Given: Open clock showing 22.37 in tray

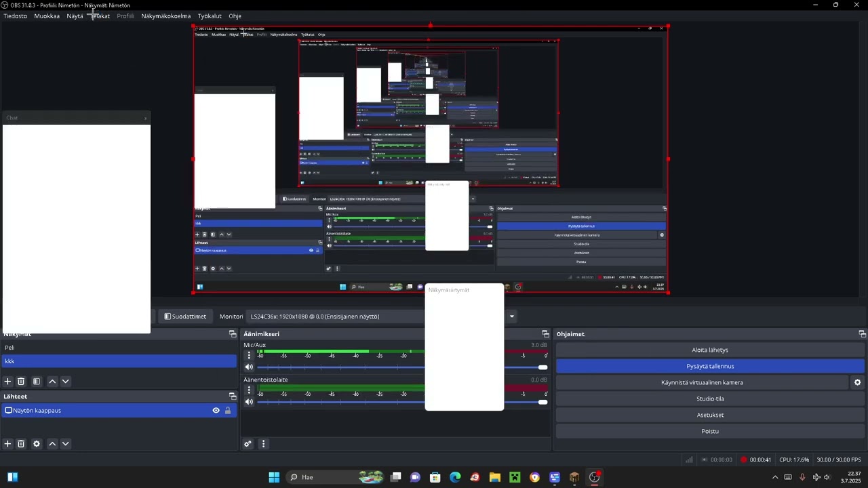Looking at the screenshot, I should pos(851,477).
